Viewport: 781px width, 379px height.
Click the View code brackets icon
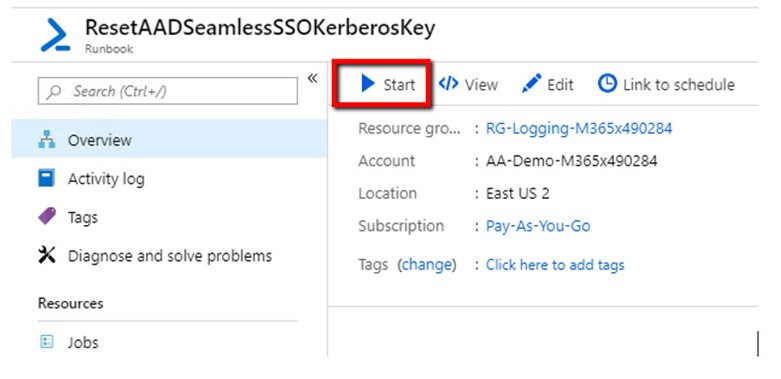(448, 83)
